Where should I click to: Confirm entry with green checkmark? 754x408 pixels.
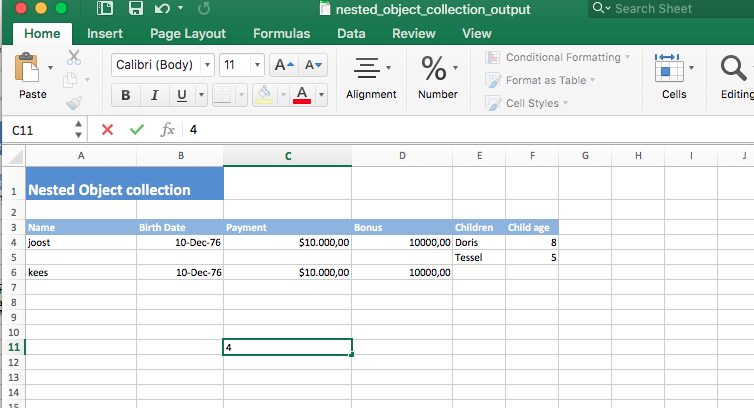137,129
